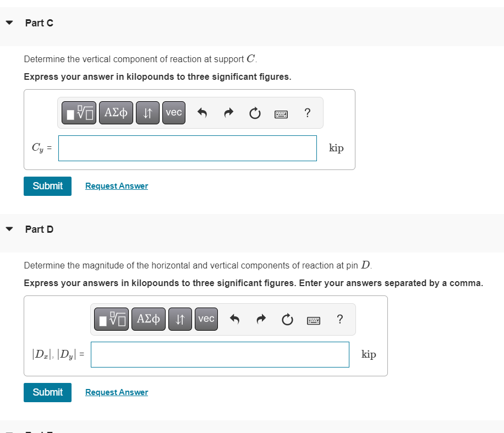This screenshot has width=504, height=433.
Task: Collapse the Part C section
Action: (9, 23)
